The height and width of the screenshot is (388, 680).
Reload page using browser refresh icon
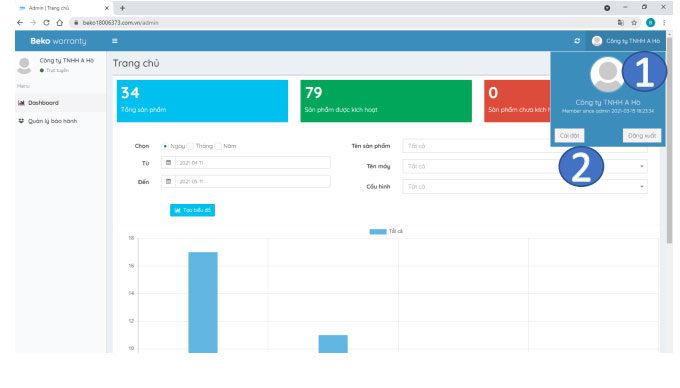(46, 23)
